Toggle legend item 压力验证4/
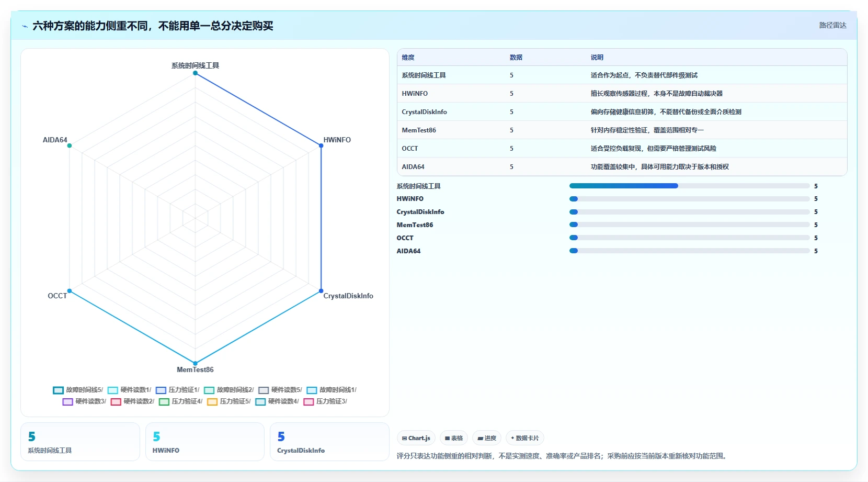This screenshot has height=482, width=868. [180, 401]
